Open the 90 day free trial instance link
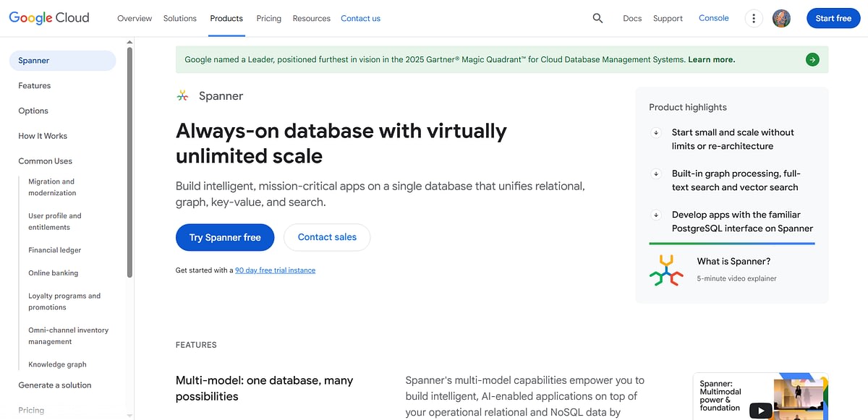 pos(275,270)
